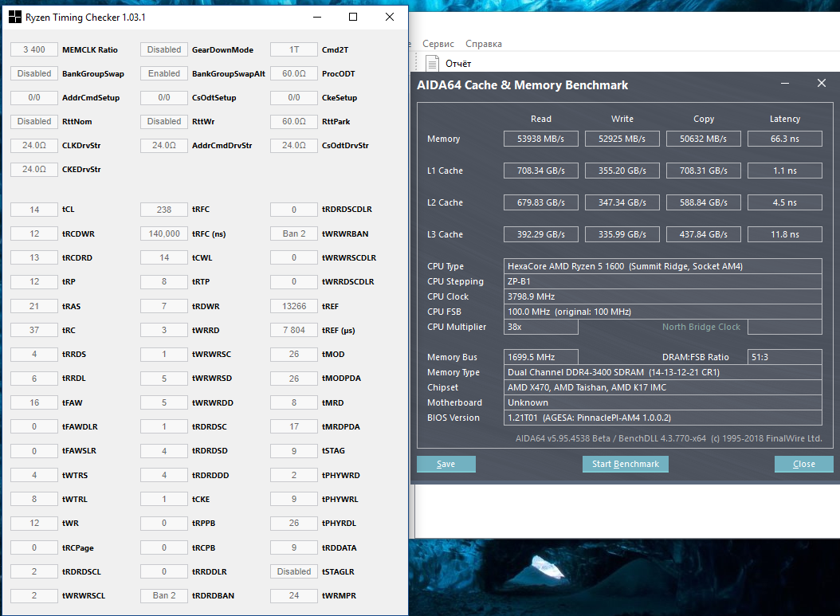Open the Справка menu
Viewport: 840px width, 616px height.
tap(483, 44)
